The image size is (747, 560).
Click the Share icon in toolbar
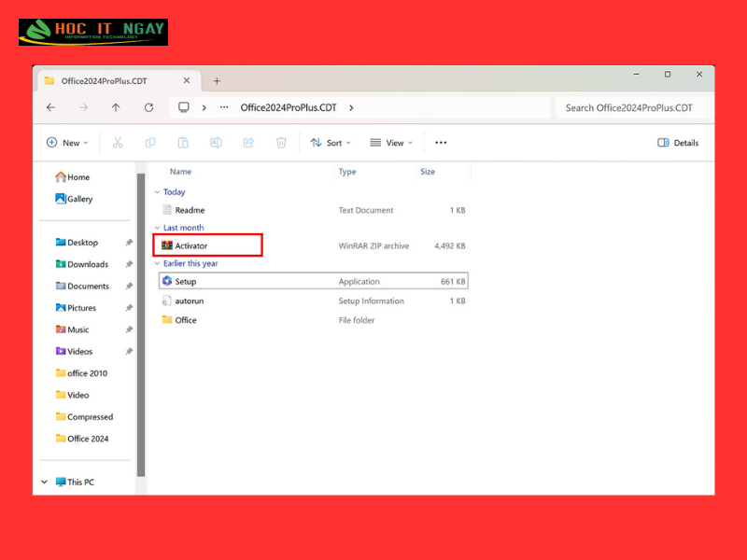(248, 143)
